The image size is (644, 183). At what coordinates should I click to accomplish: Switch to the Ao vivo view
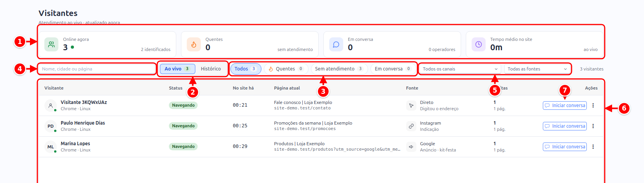coord(177,69)
